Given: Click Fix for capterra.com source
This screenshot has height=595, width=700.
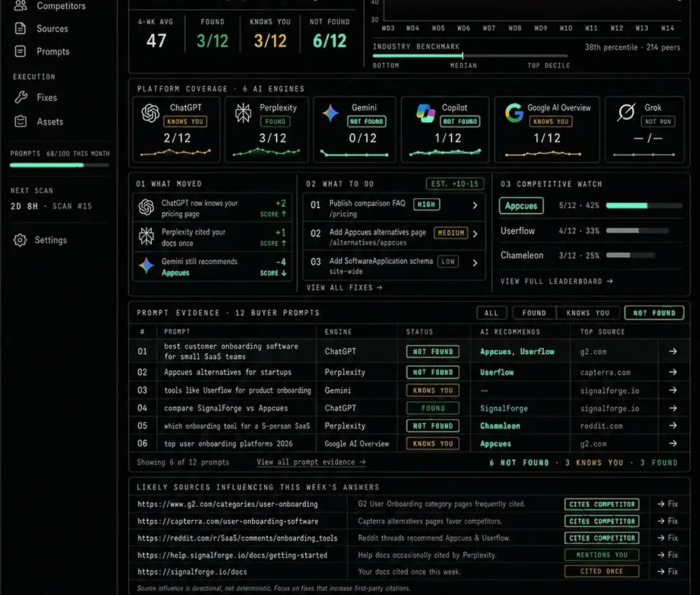Looking at the screenshot, I should [x=667, y=521].
